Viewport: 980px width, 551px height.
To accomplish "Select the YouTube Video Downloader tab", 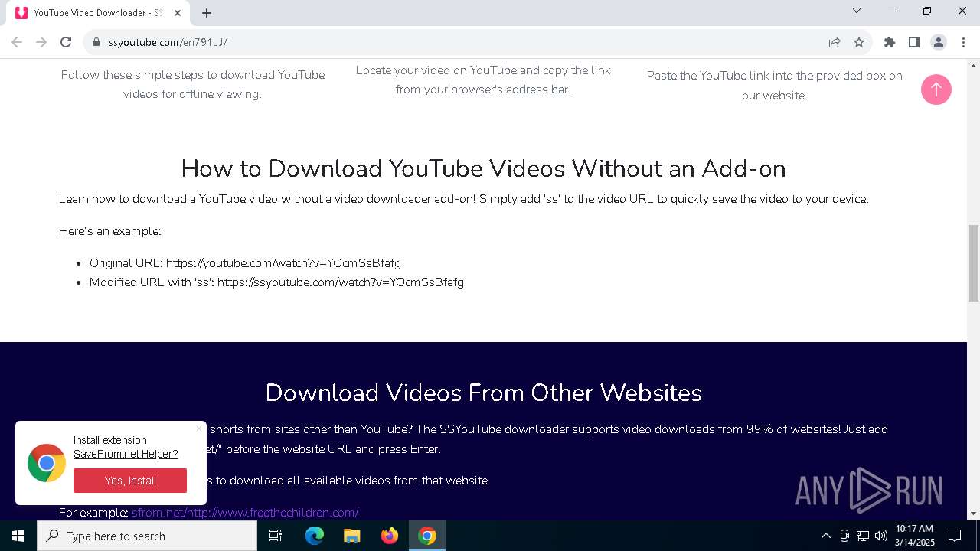I will [x=99, y=13].
